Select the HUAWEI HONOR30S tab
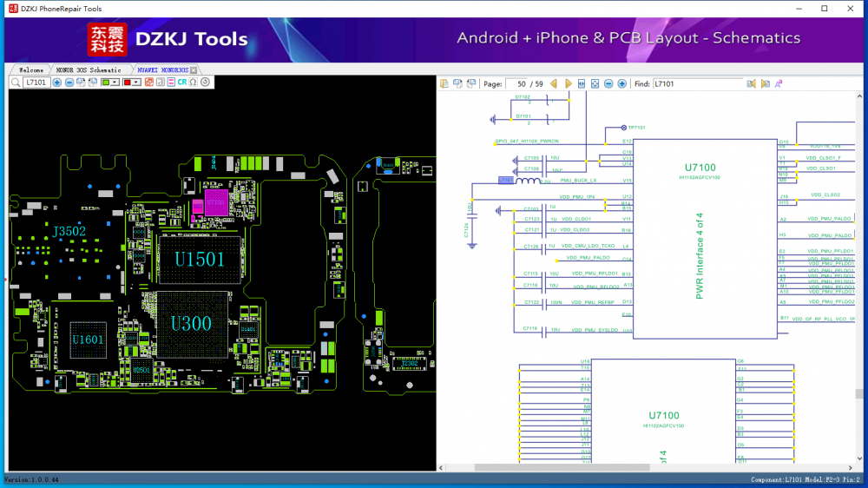 tap(163, 70)
